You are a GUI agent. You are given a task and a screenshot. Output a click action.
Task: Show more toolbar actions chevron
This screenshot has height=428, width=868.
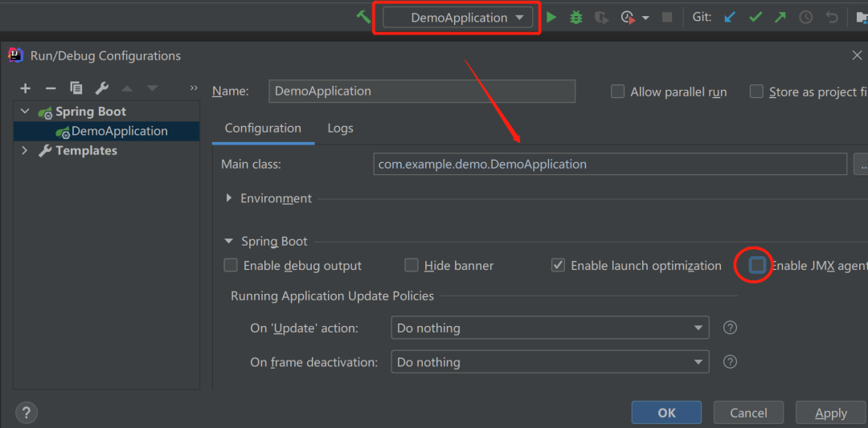(193, 88)
